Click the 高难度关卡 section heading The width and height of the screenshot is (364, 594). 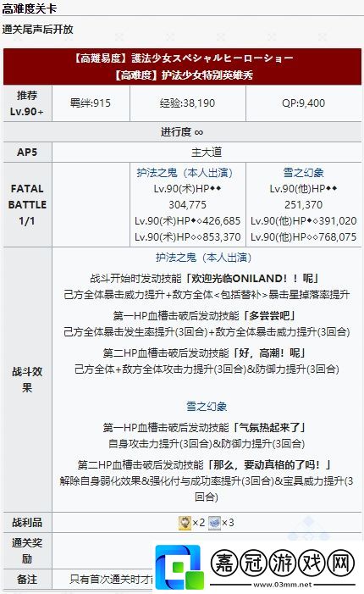point(29,8)
